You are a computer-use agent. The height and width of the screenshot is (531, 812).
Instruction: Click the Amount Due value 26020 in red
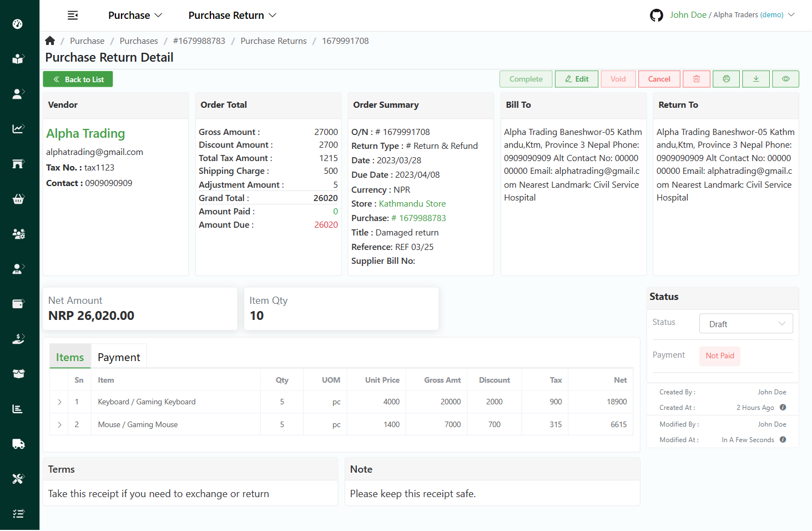(x=326, y=224)
